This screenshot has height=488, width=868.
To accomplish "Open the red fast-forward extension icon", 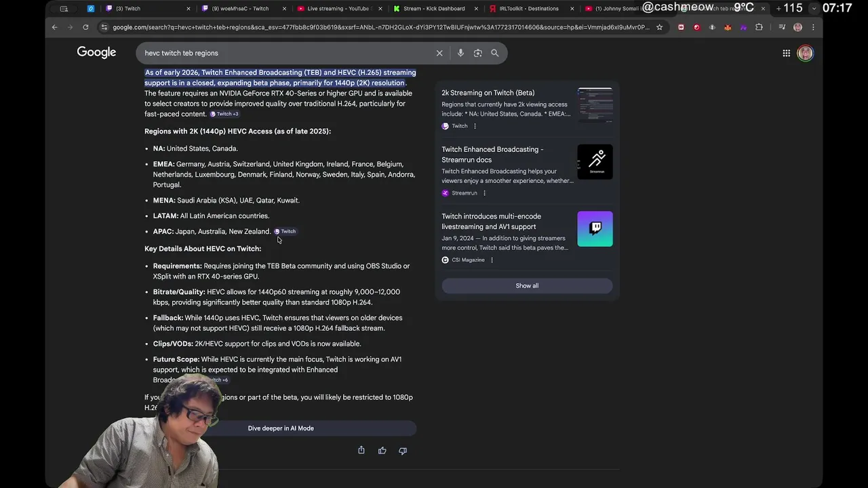I will coord(681,27).
